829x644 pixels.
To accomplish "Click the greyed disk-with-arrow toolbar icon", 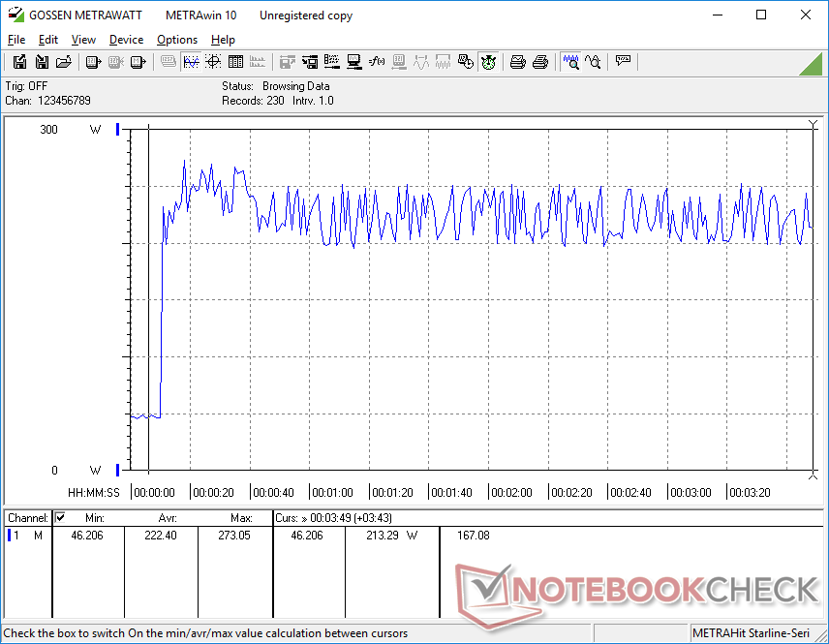I will pyautogui.click(x=287, y=62).
